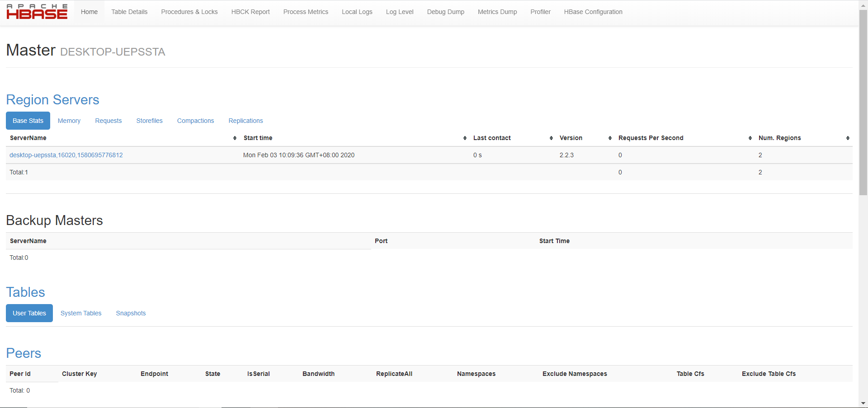Sort by Start time column sort icon
Viewport: 868px width, 408px height.
click(465, 138)
